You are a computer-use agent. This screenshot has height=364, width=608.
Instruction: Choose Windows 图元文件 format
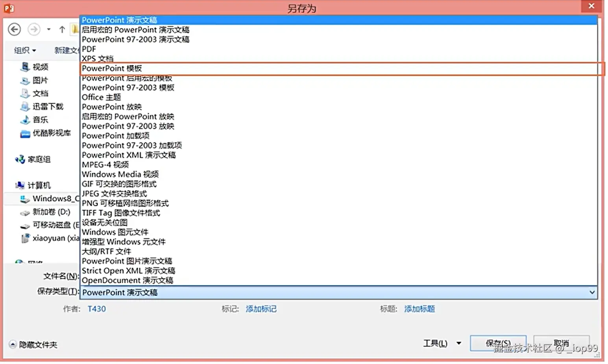point(338,232)
